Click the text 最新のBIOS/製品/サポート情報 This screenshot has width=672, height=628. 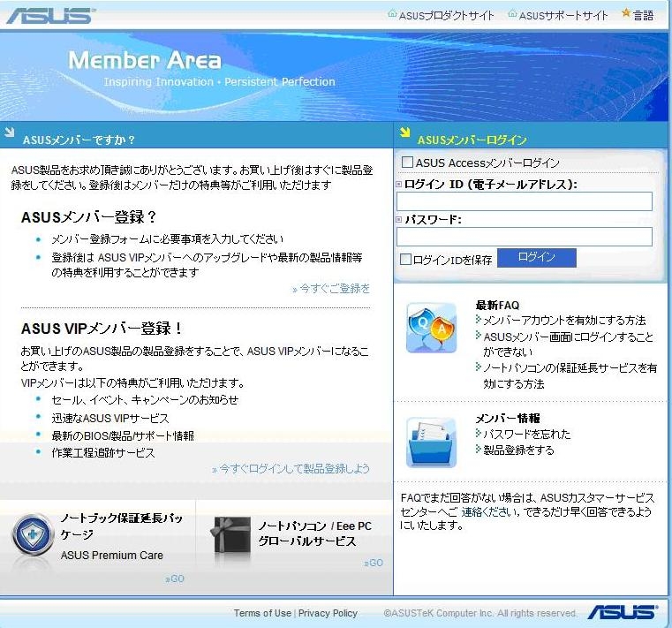[x=123, y=436]
